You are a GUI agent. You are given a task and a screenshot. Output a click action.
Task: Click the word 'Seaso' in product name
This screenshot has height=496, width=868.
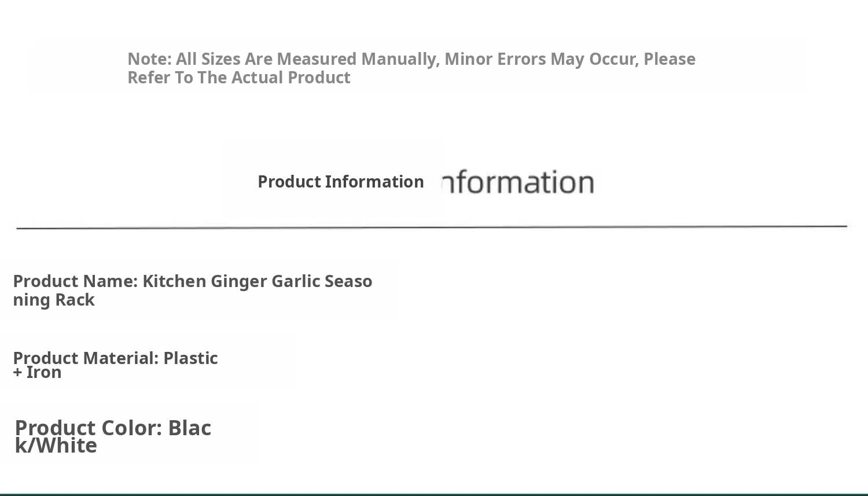tap(348, 281)
